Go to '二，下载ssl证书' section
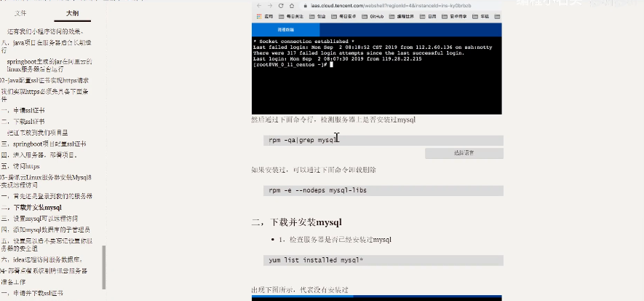 coord(23,122)
